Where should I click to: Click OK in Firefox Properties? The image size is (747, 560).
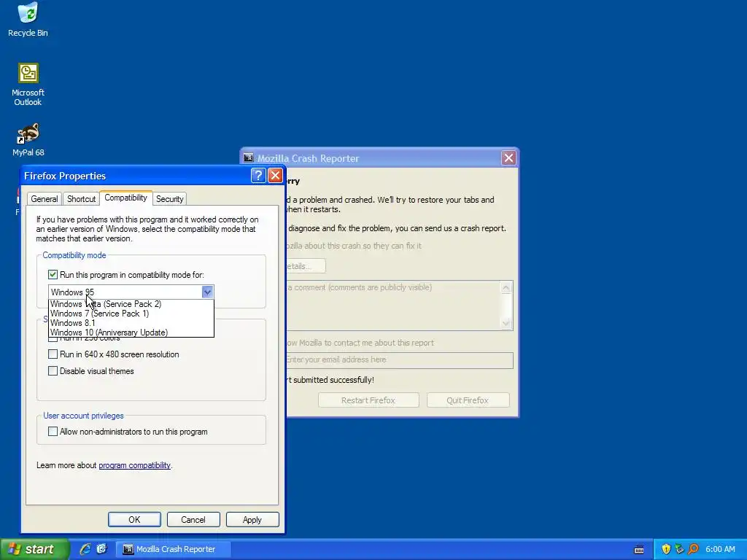pos(134,519)
